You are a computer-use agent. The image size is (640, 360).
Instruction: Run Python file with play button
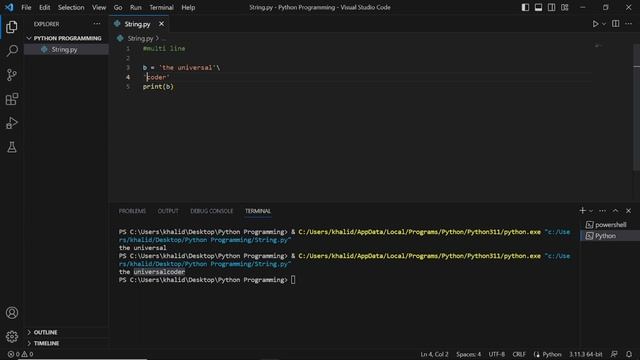coord(596,24)
